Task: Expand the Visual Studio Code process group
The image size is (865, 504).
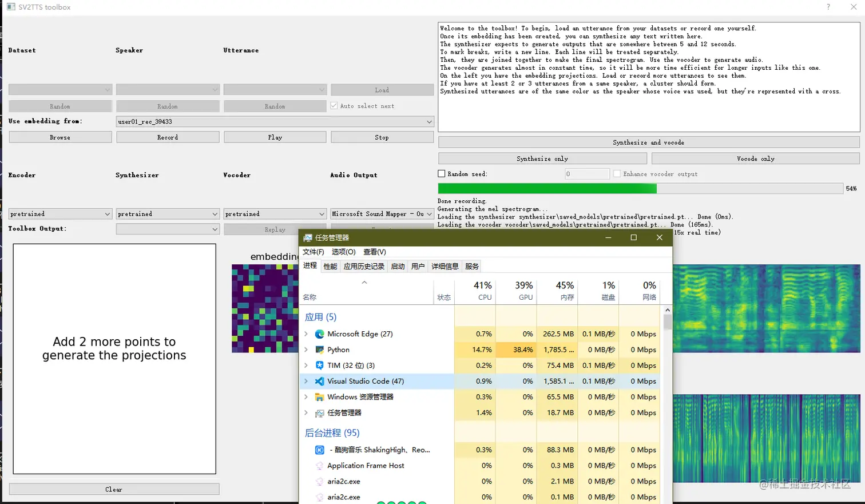Action: click(307, 381)
